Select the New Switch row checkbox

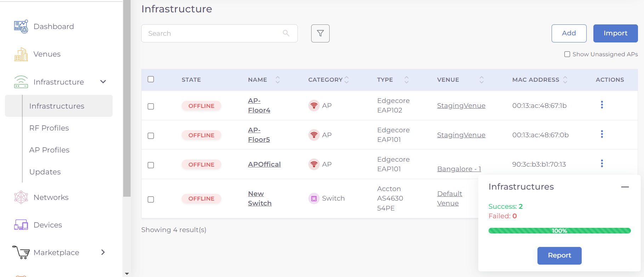pyautogui.click(x=151, y=200)
